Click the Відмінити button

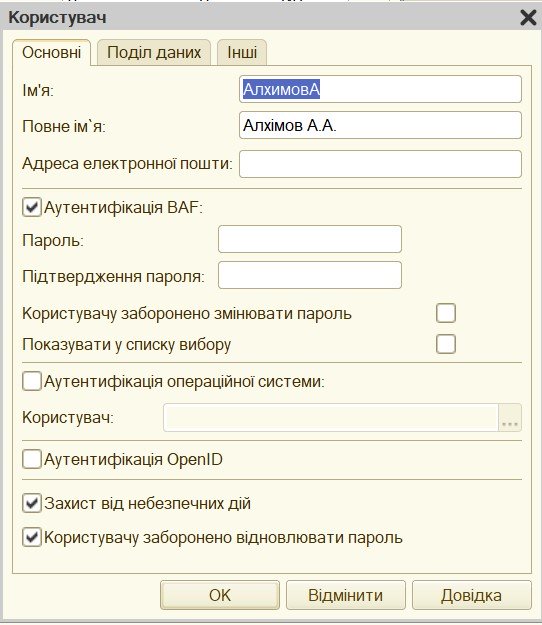(346, 595)
